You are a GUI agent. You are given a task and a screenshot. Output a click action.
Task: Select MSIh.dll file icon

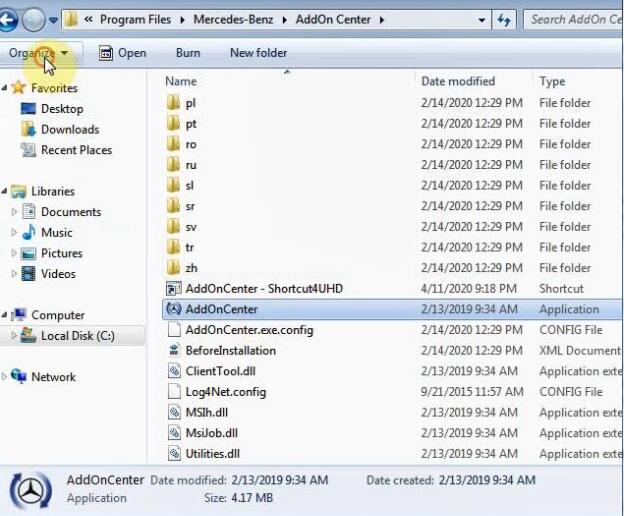coord(174,413)
